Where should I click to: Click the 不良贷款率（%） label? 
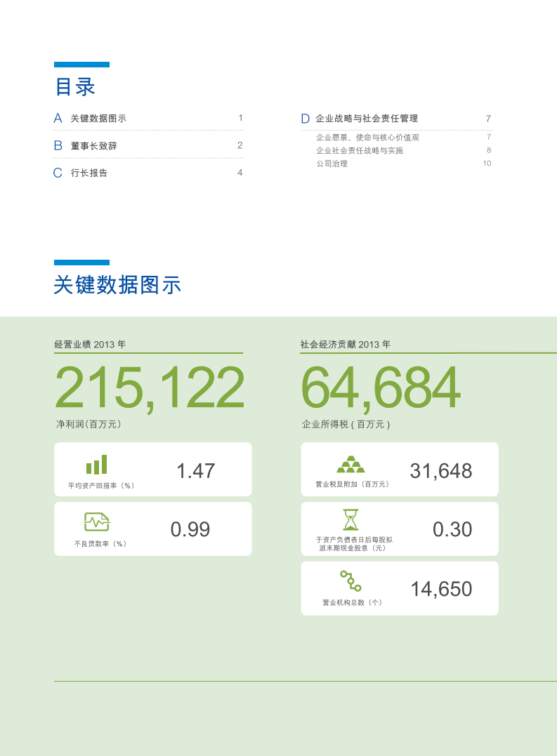click(100, 544)
